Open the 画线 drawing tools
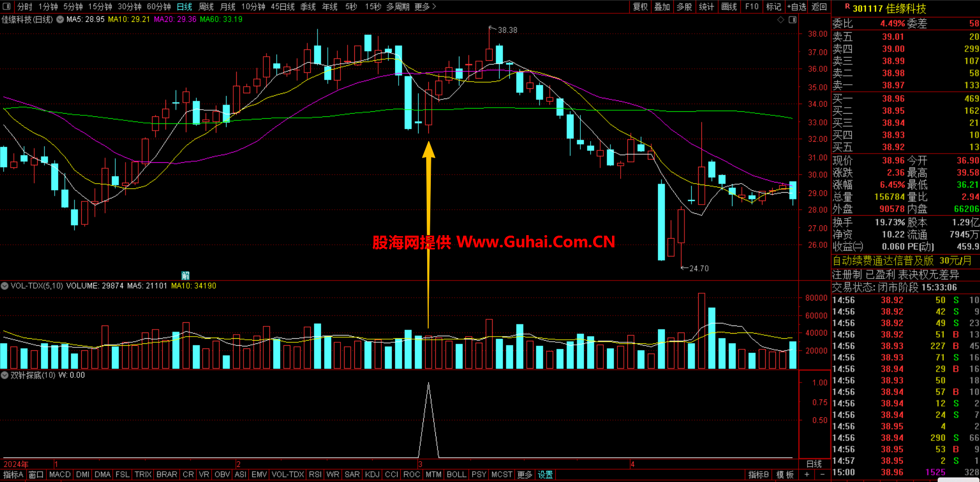Image resolution: width=980 pixels, height=482 pixels. pyautogui.click(x=729, y=7)
